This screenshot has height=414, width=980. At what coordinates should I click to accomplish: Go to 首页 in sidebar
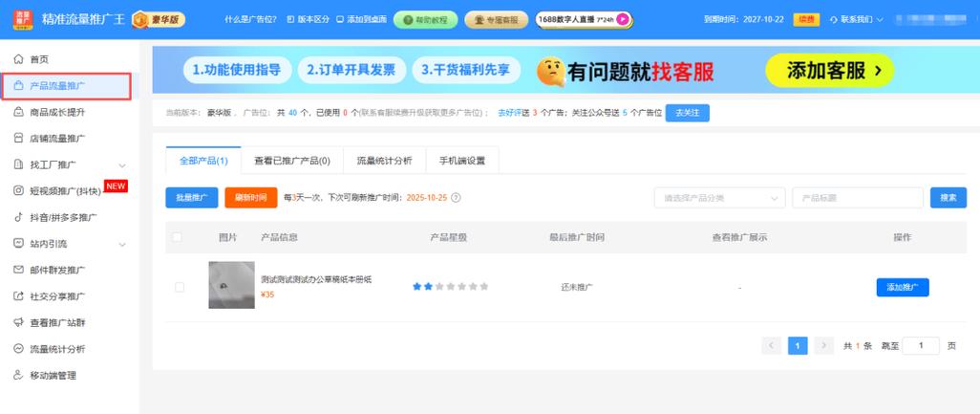pyautogui.click(x=39, y=59)
